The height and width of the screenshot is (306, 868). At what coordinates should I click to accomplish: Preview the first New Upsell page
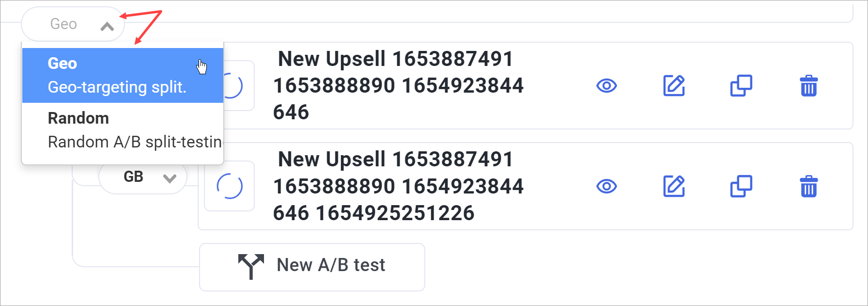(x=606, y=86)
